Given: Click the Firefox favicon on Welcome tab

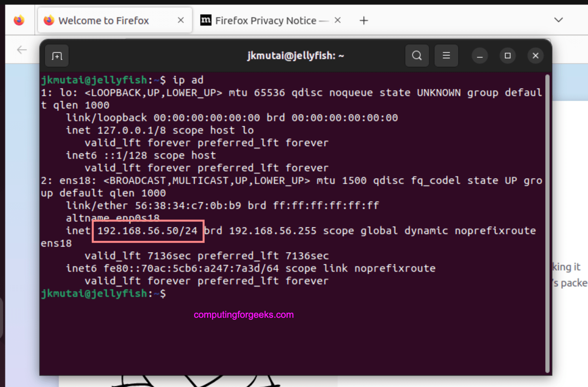Looking at the screenshot, I should [49, 20].
